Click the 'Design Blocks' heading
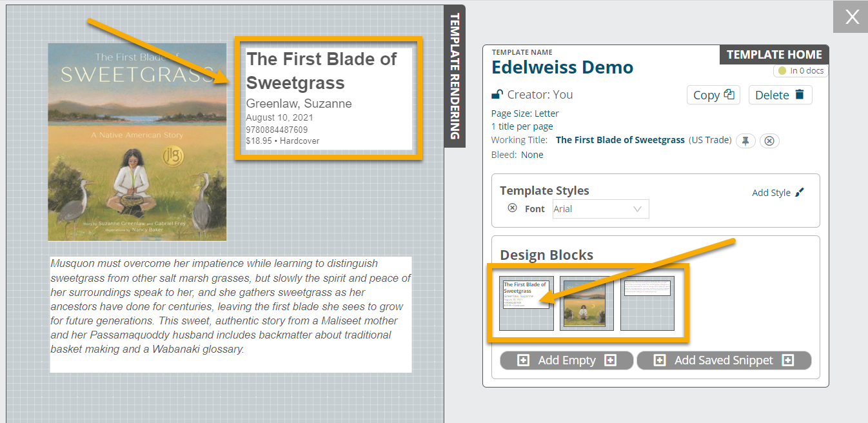The image size is (868, 423). point(547,255)
